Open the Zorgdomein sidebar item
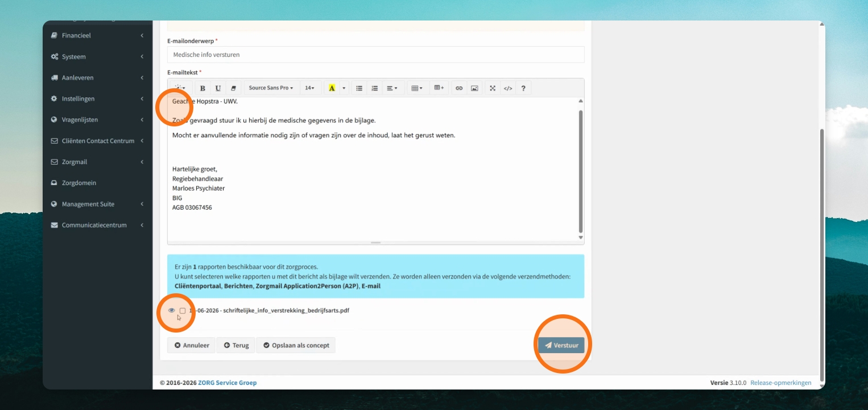The width and height of the screenshot is (868, 410). click(x=97, y=183)
